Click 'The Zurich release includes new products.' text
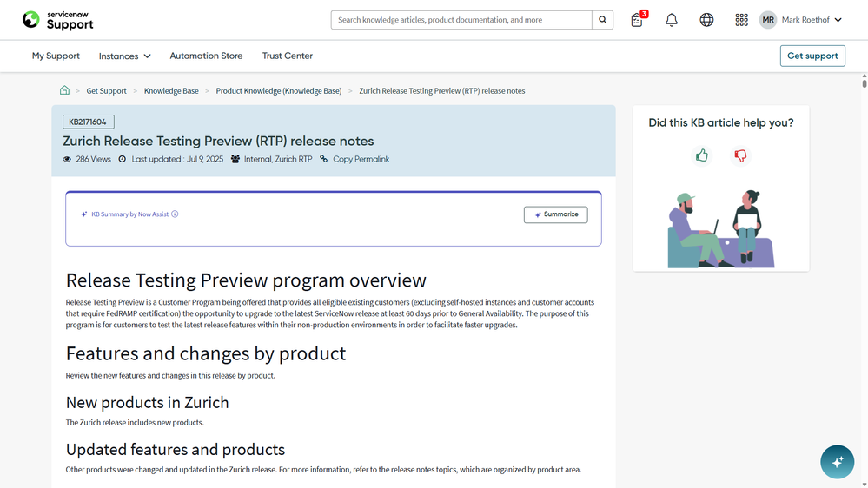 click(x=135, y=423)
